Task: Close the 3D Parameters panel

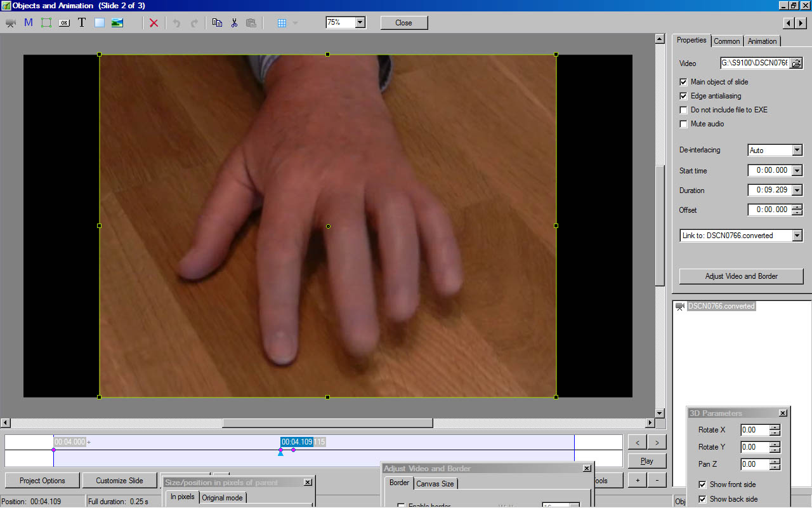Action: pyautogui.click(x=783, y=413)
